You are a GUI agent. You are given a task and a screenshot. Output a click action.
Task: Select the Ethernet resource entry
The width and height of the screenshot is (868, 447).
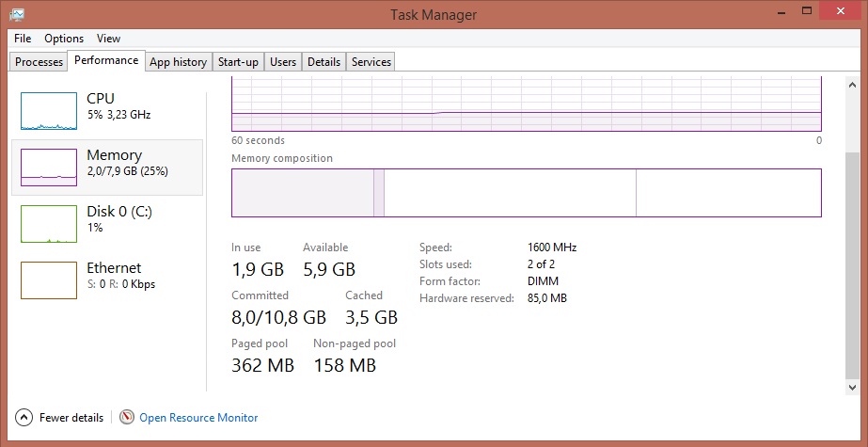[x=107, y=280]
